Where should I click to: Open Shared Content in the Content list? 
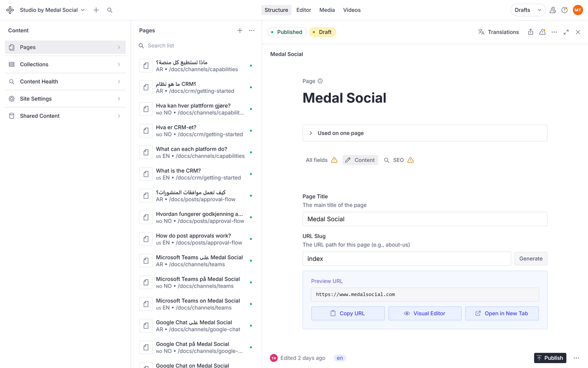(65, 116)
